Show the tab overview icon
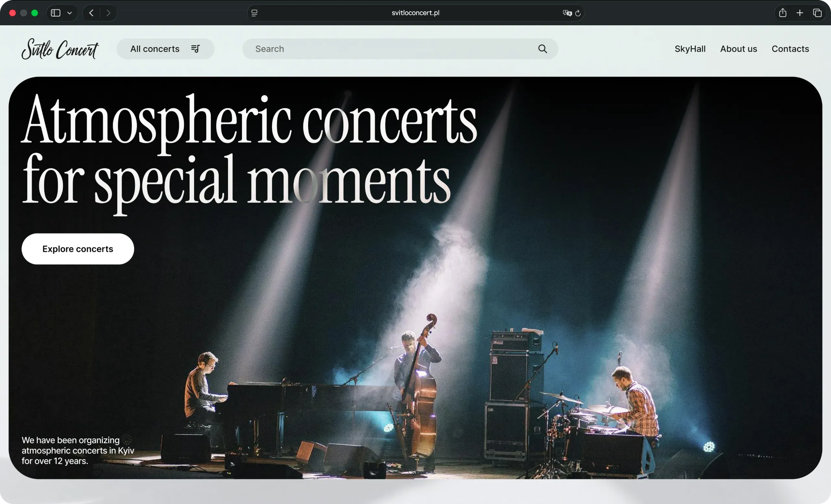The height and width of the screenshot is (504, 831). coord(817,13)
